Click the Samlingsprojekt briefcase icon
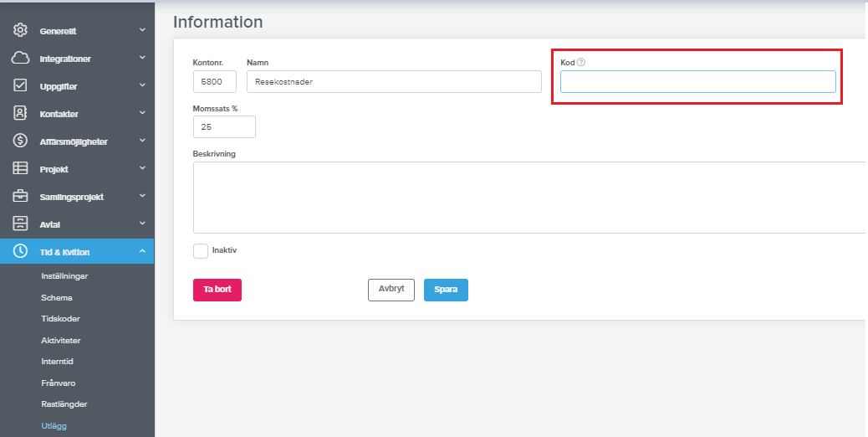The height and width of the screenshot is (437, 868). (21, 197)
